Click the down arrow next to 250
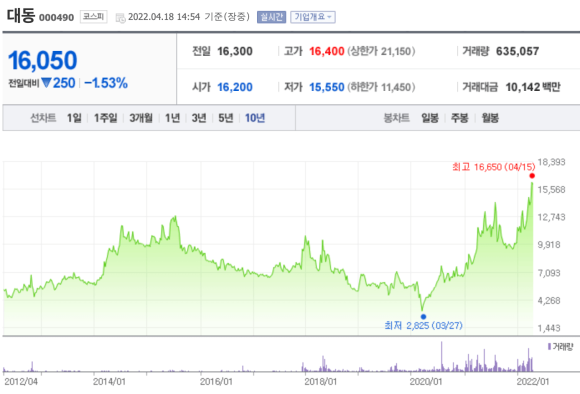Viewport: 580px width, 394px height. 46,82
